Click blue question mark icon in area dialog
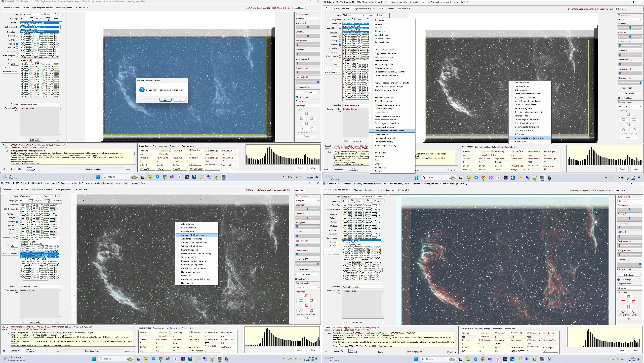The height and width of the screenshot is (363, 644). pos(142,90)
